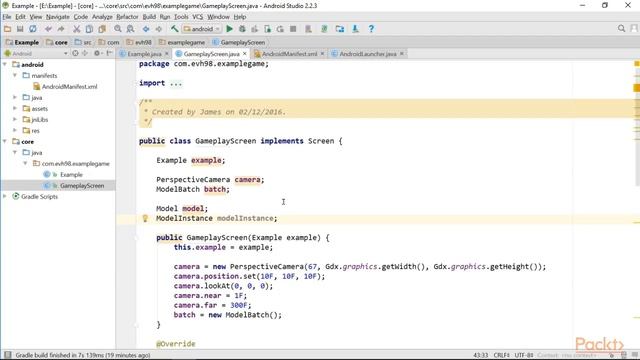Click the Make Project hammer icon

174,29
